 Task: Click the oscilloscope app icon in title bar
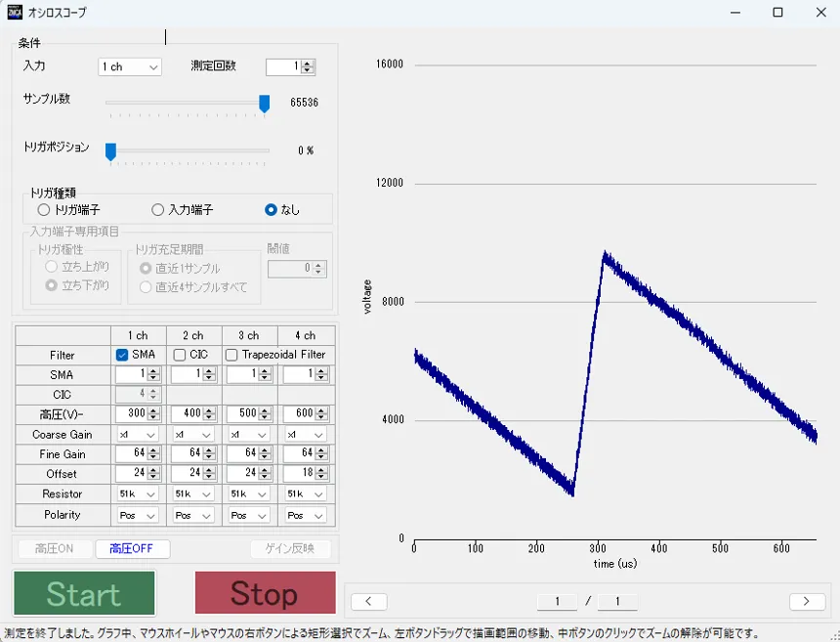coord(15,12)
